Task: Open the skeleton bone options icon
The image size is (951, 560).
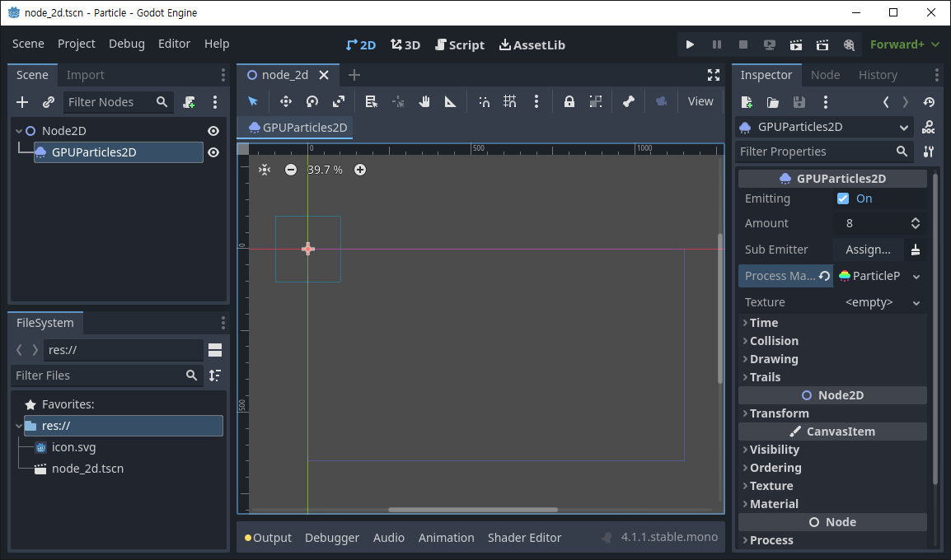Action: [x=628, y=101]
